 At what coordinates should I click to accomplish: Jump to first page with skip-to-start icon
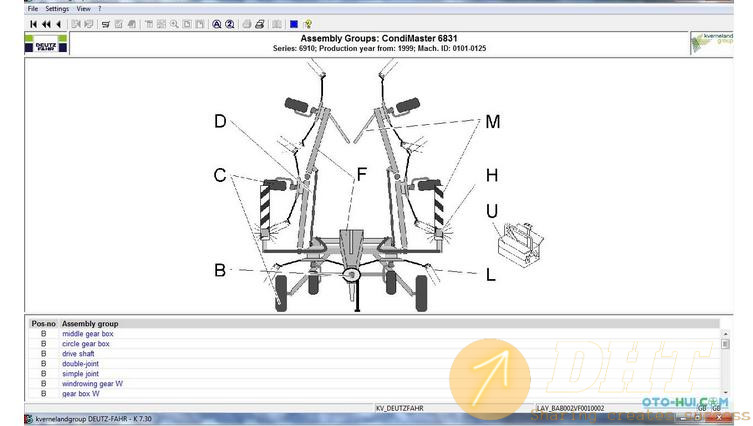33,24
